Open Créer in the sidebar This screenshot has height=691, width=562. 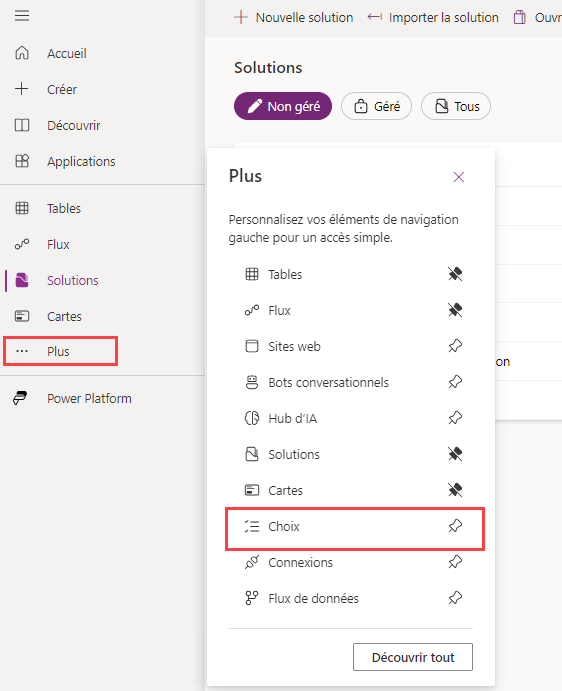62,89
